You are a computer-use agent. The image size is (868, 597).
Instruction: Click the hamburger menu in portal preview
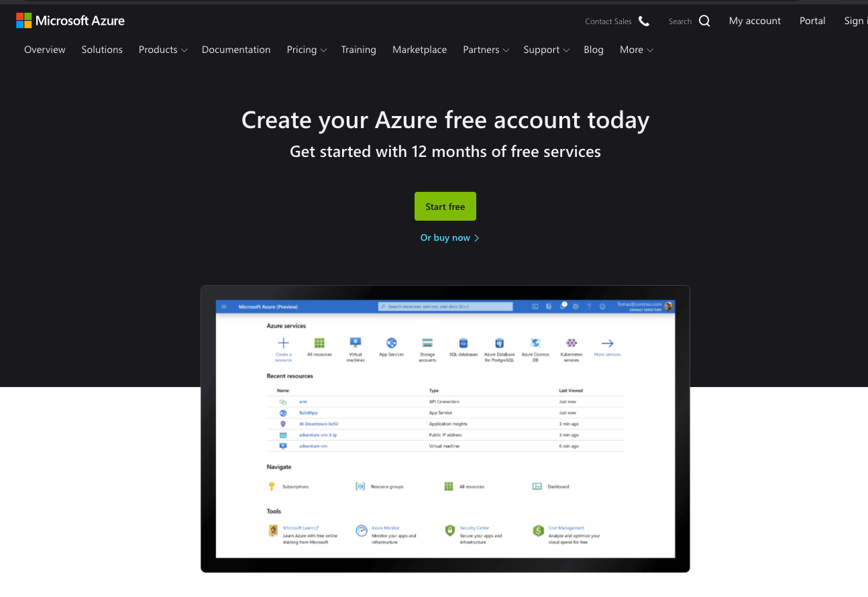[224, 307]
